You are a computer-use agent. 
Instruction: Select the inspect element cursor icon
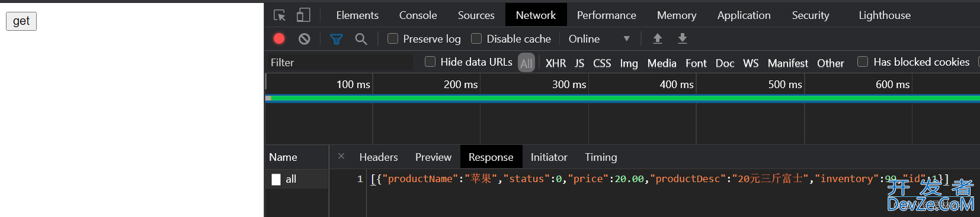click(280, 15)
